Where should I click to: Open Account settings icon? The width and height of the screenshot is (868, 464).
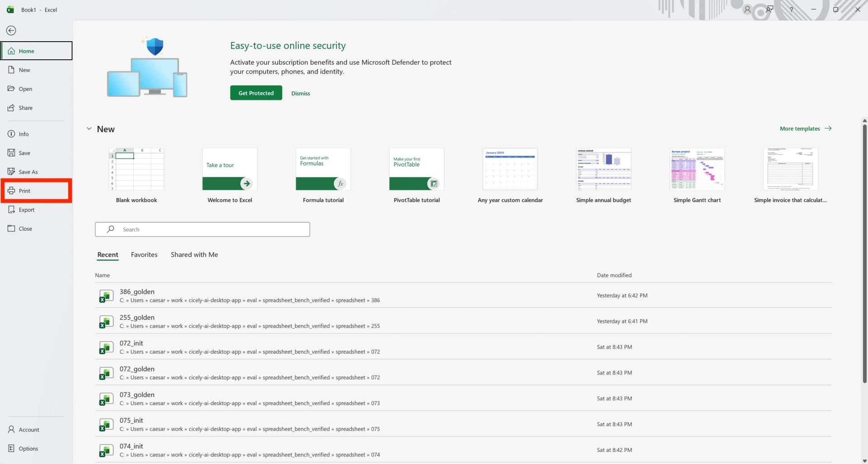(11, 430)
